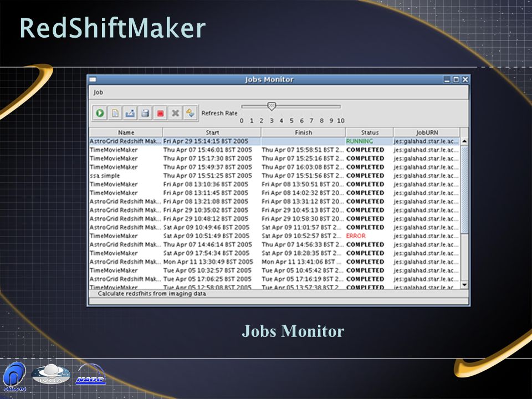Click start time 'Fri Apr 29 10:48:12 BST 2005'

206,219
